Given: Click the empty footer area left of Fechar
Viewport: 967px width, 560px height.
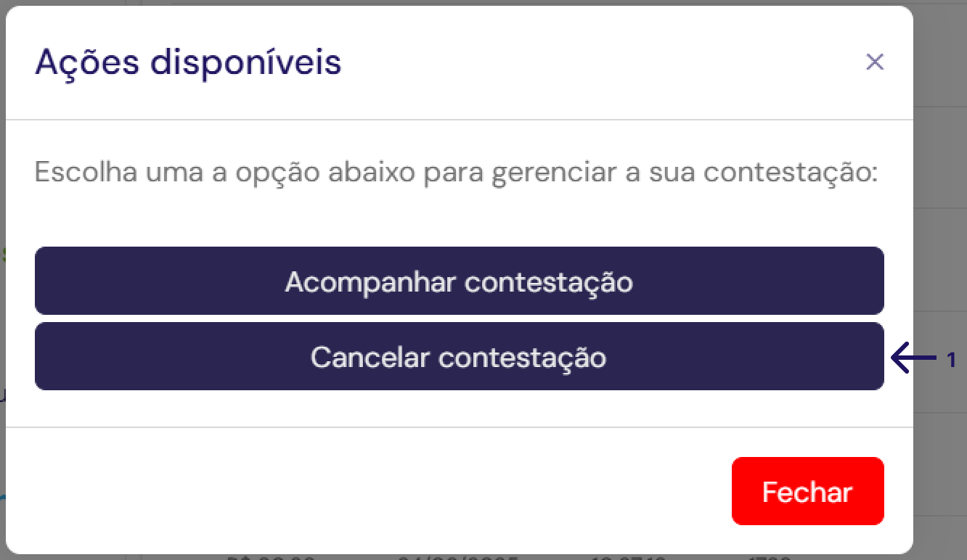Looking at the screenshot, I should click(x=363, y=491).
